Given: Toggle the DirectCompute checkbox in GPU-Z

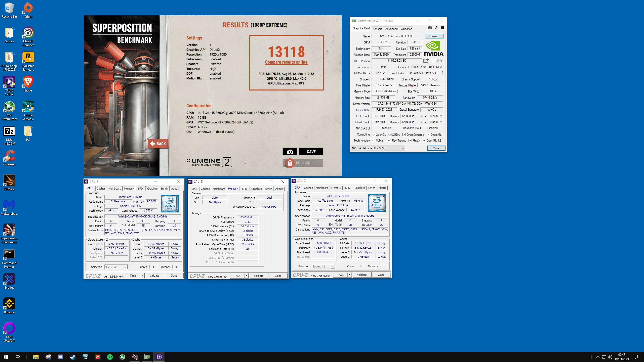Looking at the screenshot, I should pos(404,135).
